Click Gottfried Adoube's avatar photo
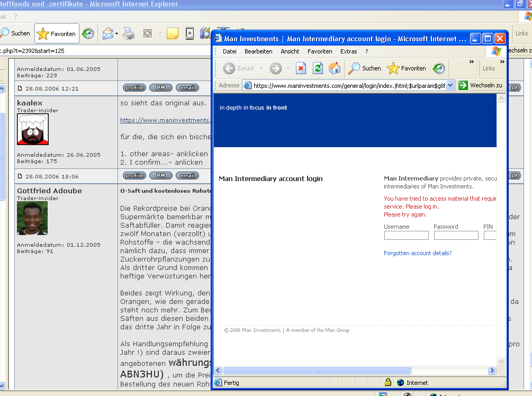This screenshot has height=396, width=532. click(x=32, y=218)
